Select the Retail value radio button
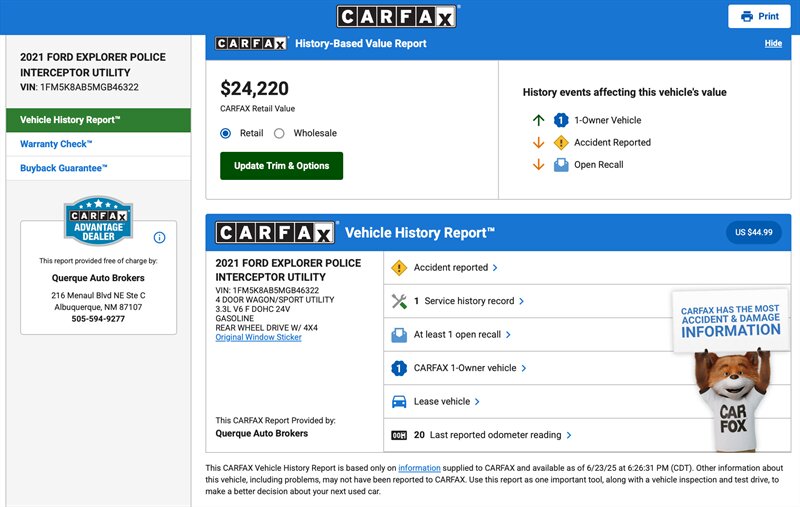Screen dimensions: 800x507 click(x=226, y=133)
